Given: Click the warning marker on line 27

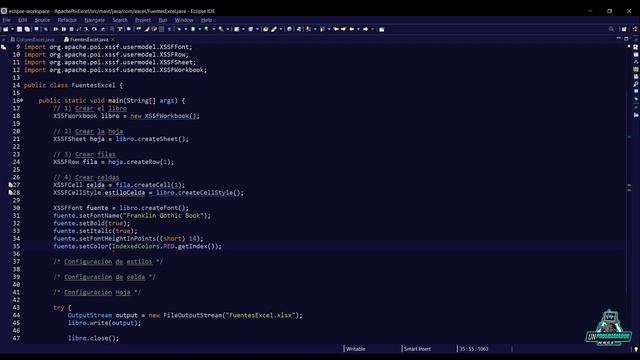Looking at the screenshot, I should pos(11,185).
